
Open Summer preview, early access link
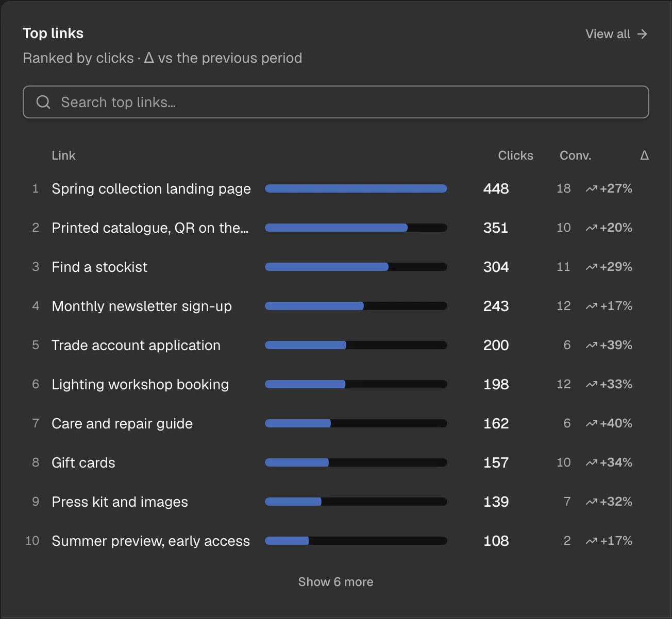tap(150, 541)
